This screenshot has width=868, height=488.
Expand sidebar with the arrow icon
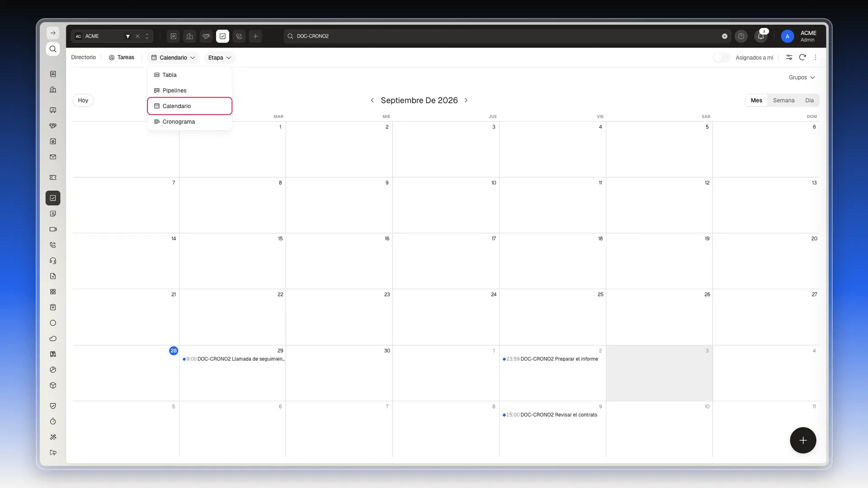(x=53, y=33)
